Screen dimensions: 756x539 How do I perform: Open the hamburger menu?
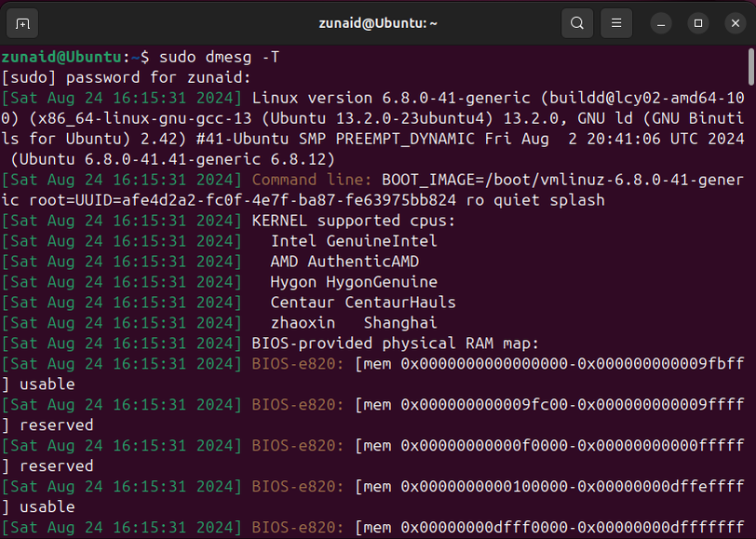point(615,23)
